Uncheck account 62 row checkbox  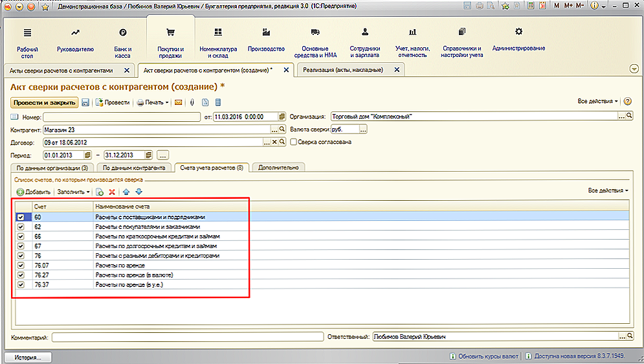21,227
